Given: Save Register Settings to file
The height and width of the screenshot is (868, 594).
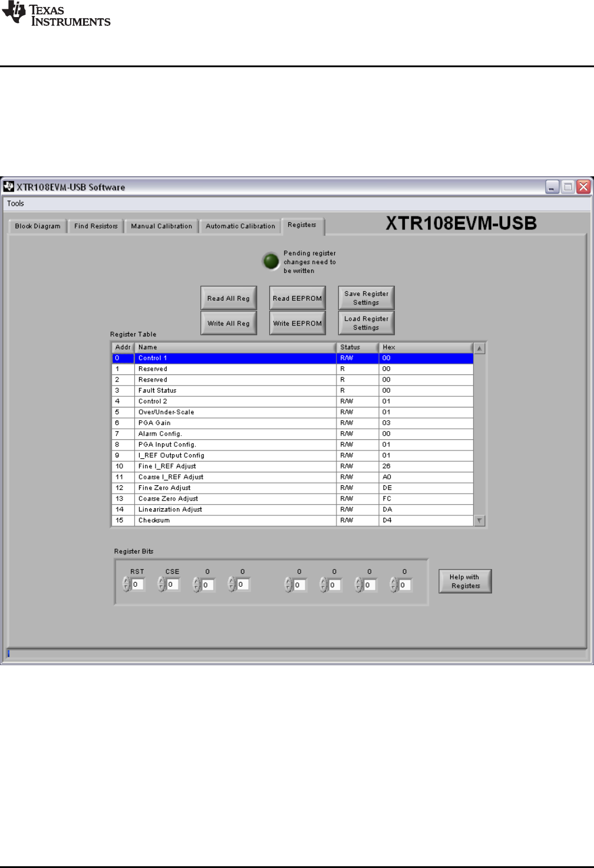Looking at the screenshot, I should point(367,298).
